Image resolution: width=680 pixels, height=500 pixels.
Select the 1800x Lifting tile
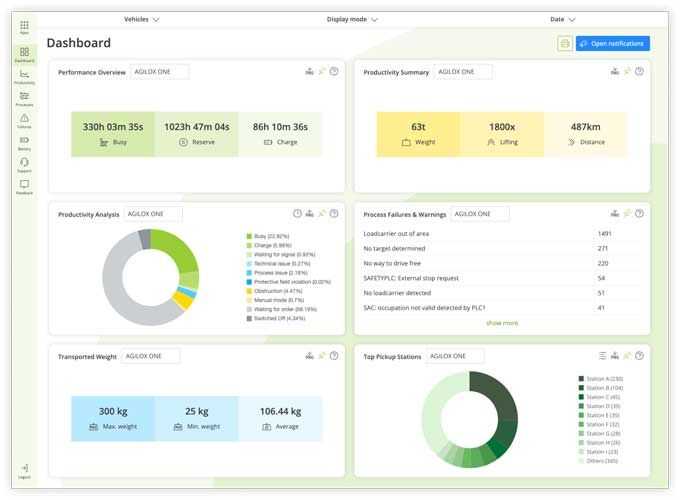502,134
